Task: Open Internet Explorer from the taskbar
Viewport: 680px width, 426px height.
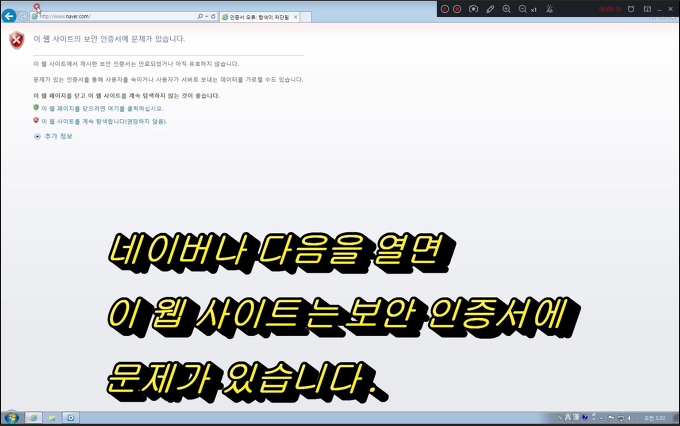Action: pos(33,418)
